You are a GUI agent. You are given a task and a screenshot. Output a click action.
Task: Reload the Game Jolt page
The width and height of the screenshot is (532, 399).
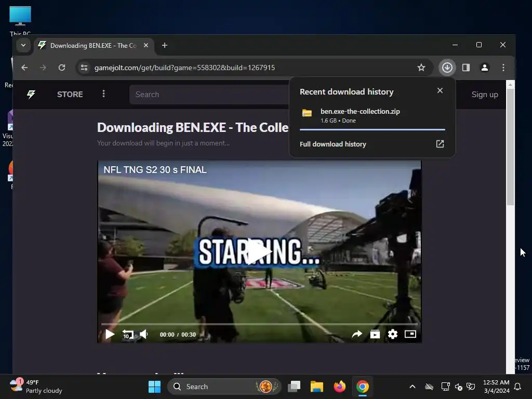click(62, 68)
